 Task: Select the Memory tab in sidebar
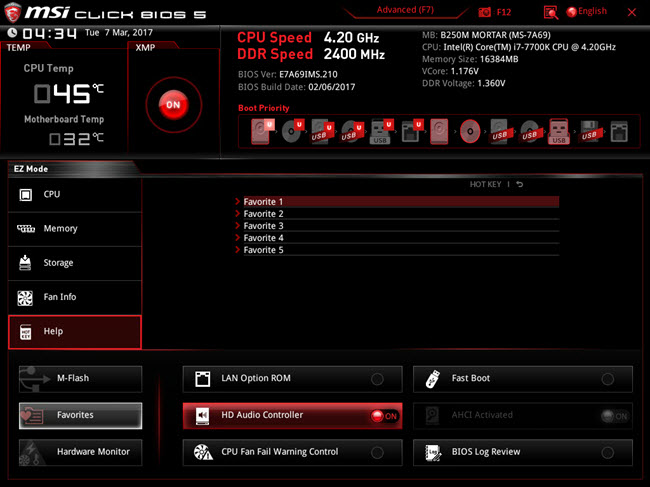click(75, 229)
